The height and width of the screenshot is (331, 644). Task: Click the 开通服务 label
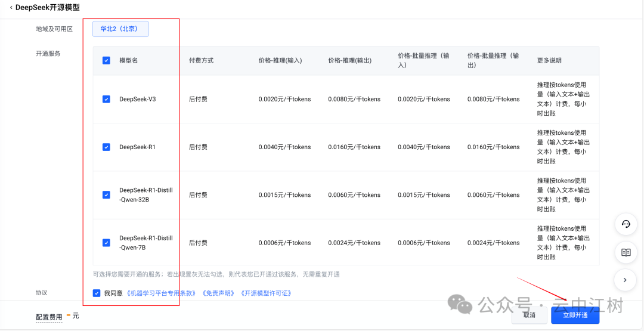48,54
